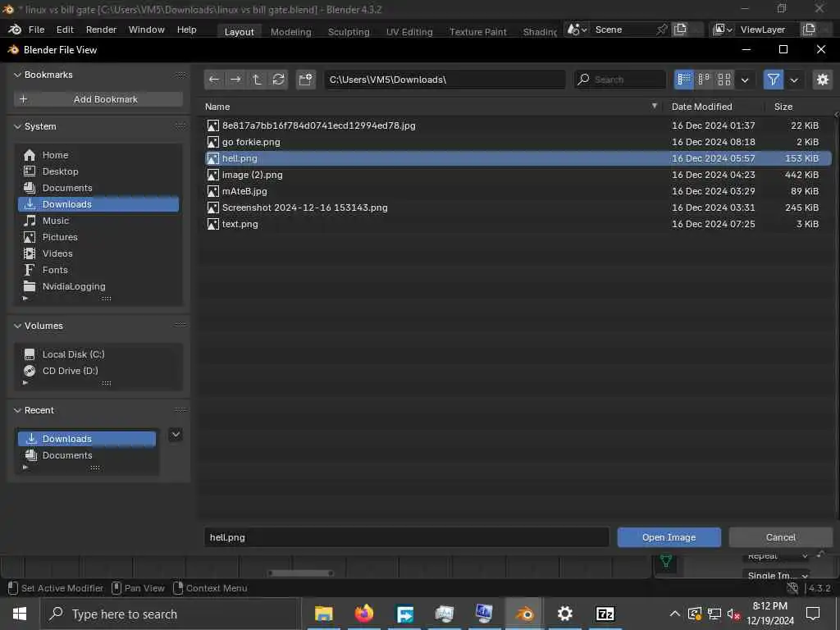Open Videos folder in System list
840x630 pixels.
(x=98, y=253)
